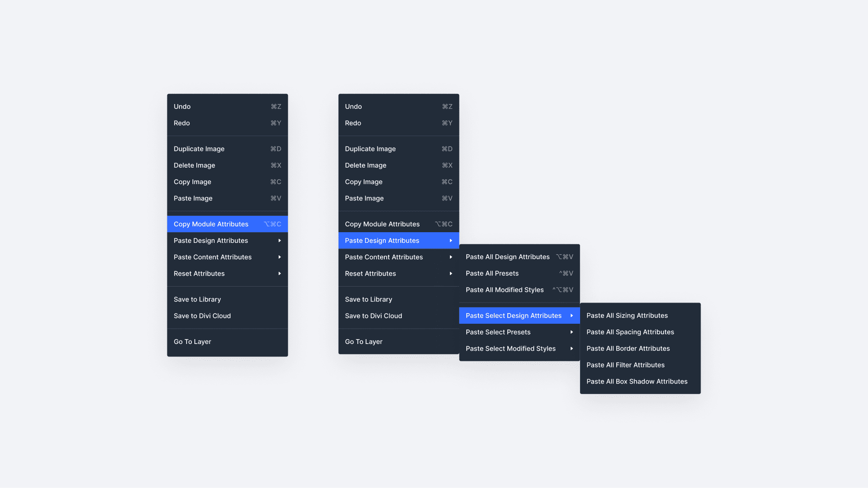This screenshot has height=488, width=868.
Task: Pick Paste All Filter Attributes
Action: coord(625,365)
